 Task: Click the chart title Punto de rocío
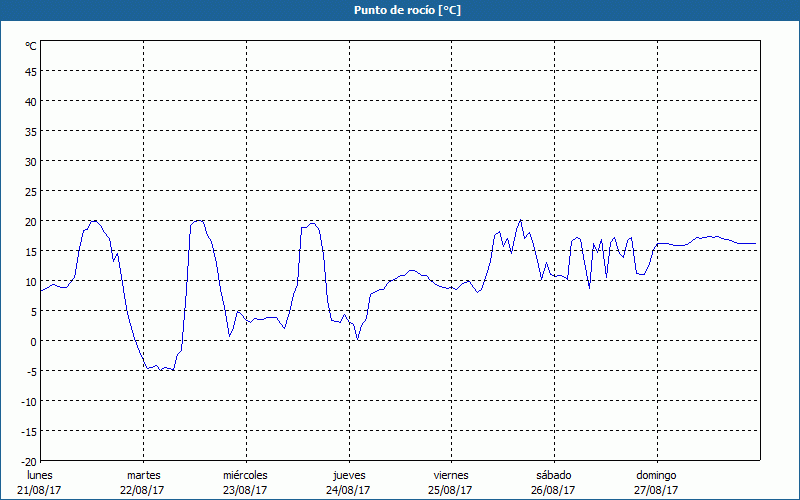(x=400, y=10)
